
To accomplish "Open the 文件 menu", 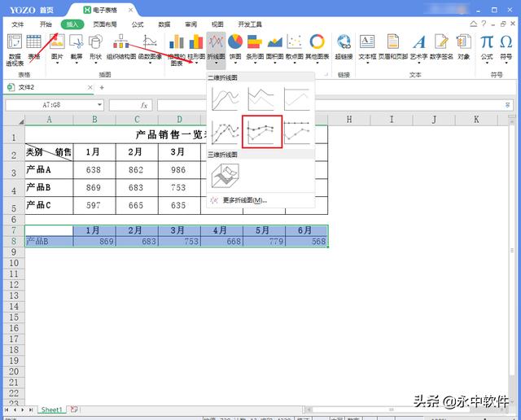I will click(x=18, y=24).
